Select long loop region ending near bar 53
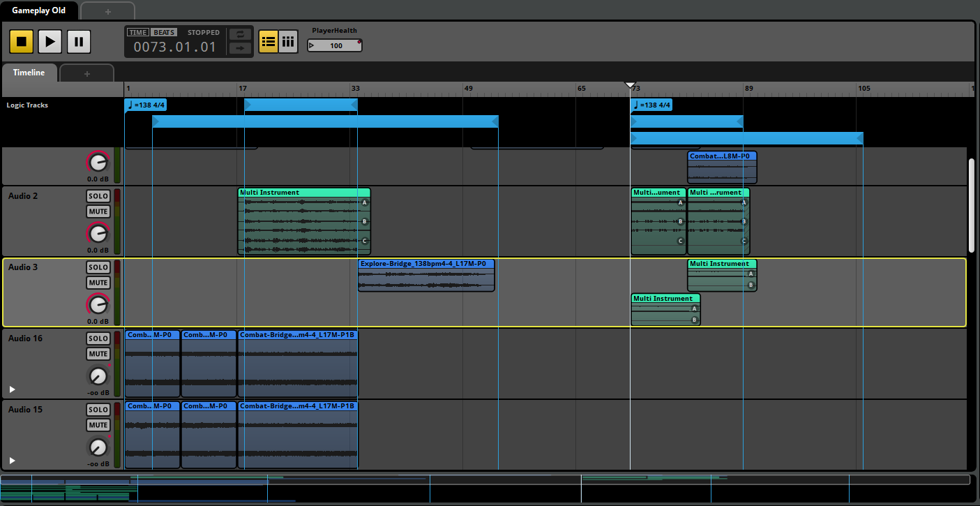 coord(325,122)
